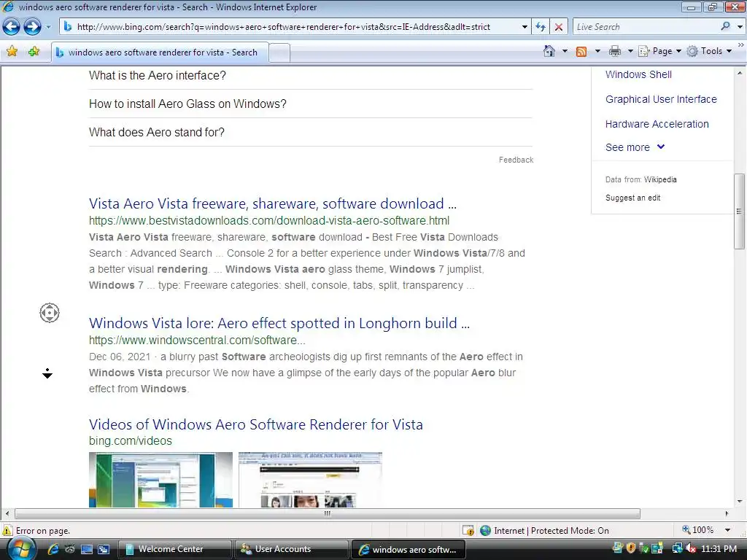Open the Page menu
747x560 pixels.
pyautogui.click(x=659, y=51)
